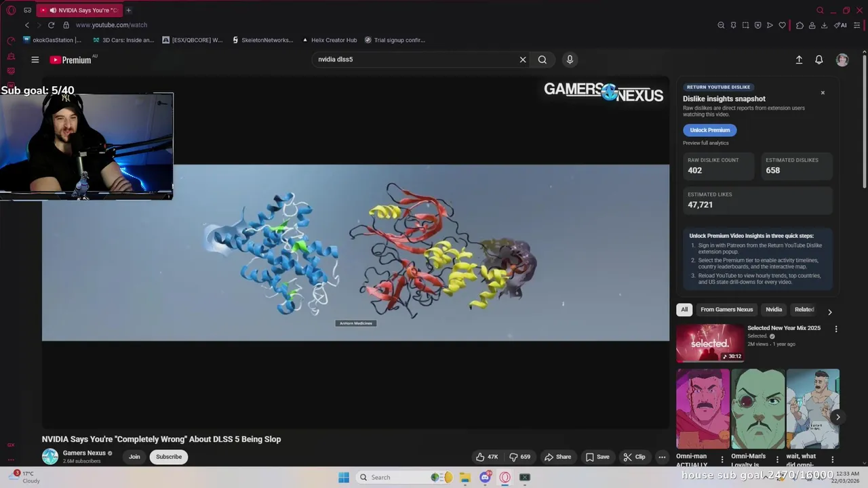
Task: Clip a segment of this video
Action: 634,457
